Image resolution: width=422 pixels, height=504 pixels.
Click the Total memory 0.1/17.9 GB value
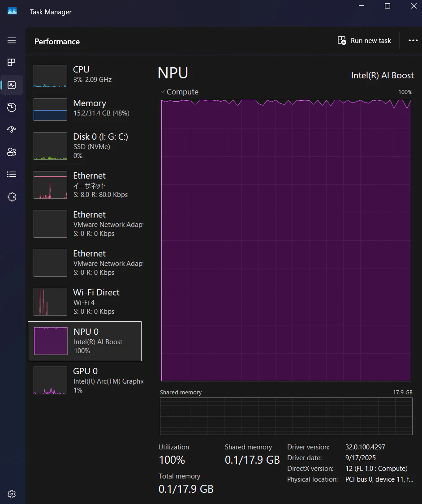186,489
